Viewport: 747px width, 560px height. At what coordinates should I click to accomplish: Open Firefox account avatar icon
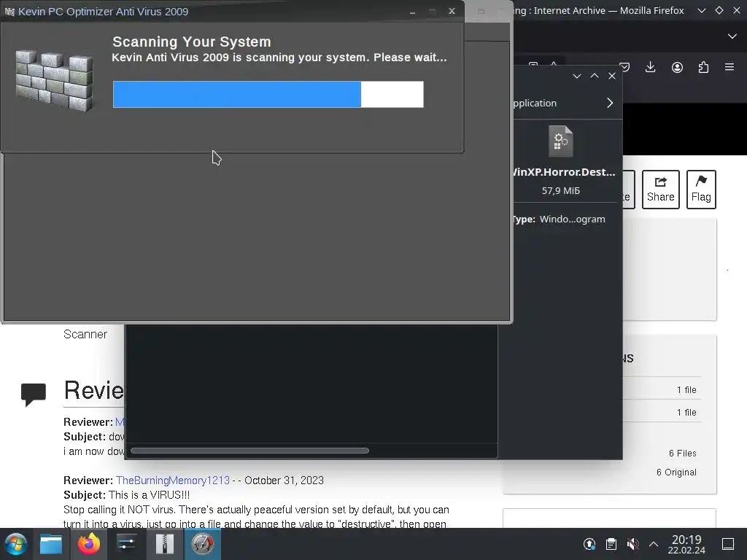[677, 67]
